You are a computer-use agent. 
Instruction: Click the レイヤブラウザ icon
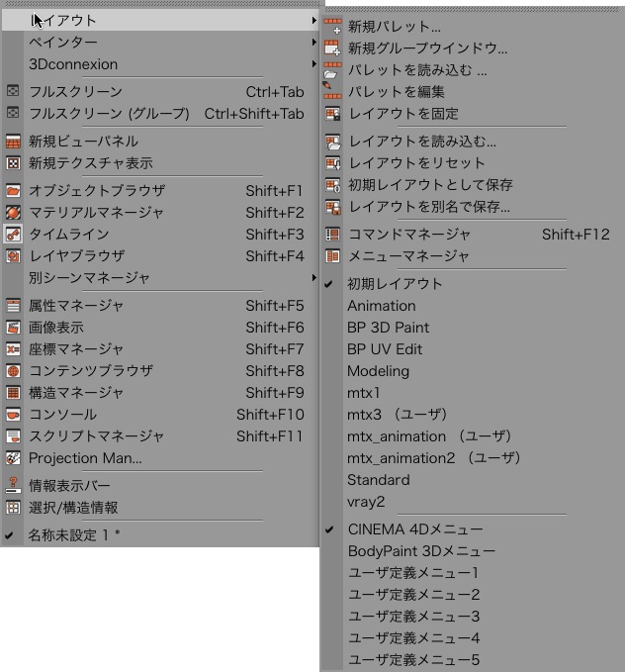click(x=13, y=255)
